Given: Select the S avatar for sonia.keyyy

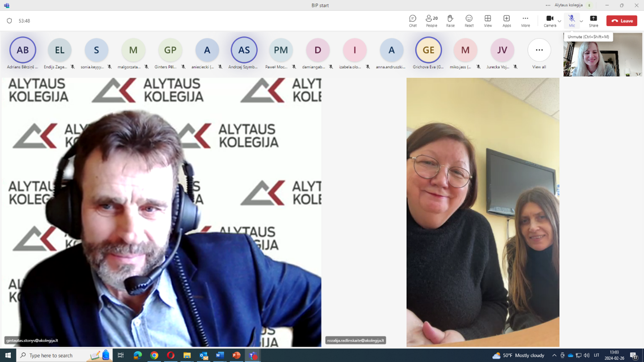Looking at the screenshot, I should point(96,50).
